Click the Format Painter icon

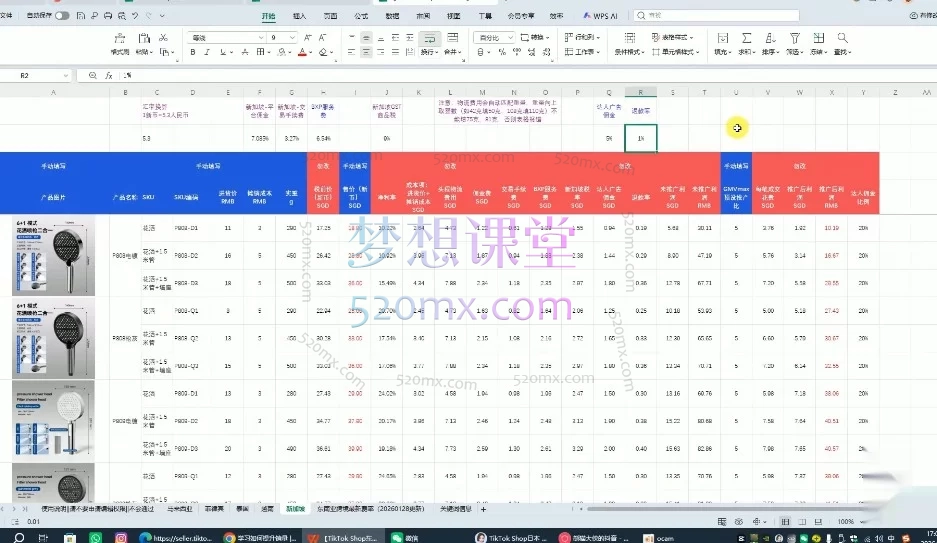(x=120, y=39)
